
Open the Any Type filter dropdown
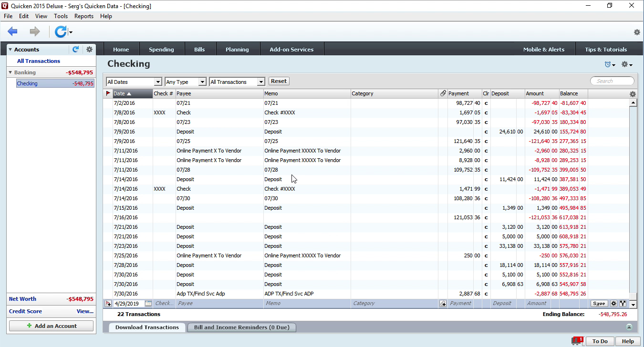(186, 82)
